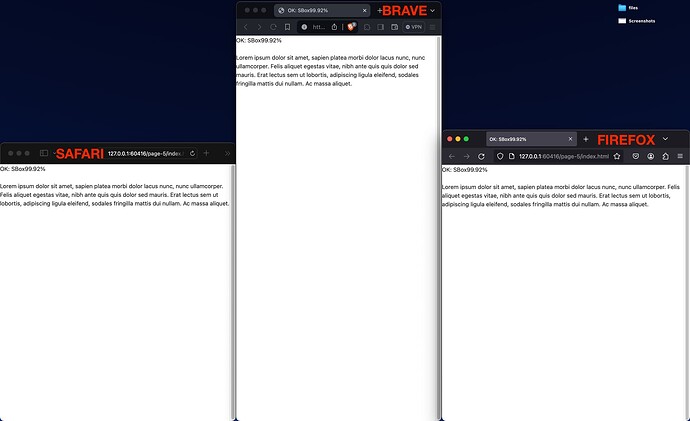This screenshot has height=421, width=690.
Task: Expand Safari sidebar dropdown chevron
Action: [54, 153]
